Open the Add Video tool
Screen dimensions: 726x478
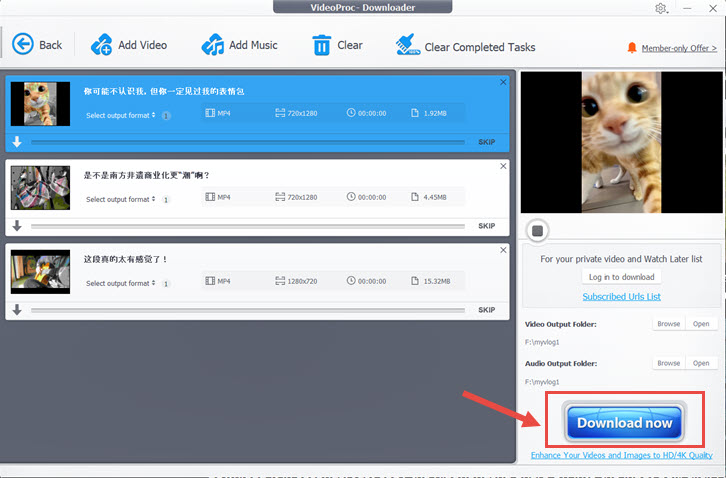[129, 45]
